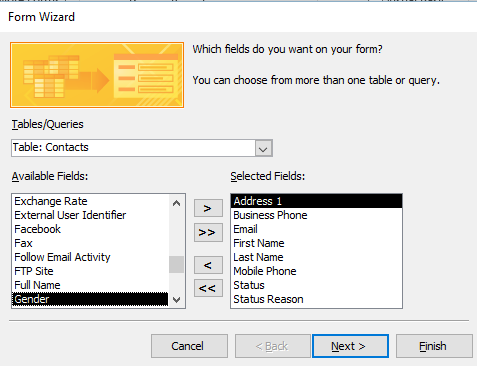Click the scroll up arrow in Available Fields
This screenshot has height=366, width=477.
(177, 203)
